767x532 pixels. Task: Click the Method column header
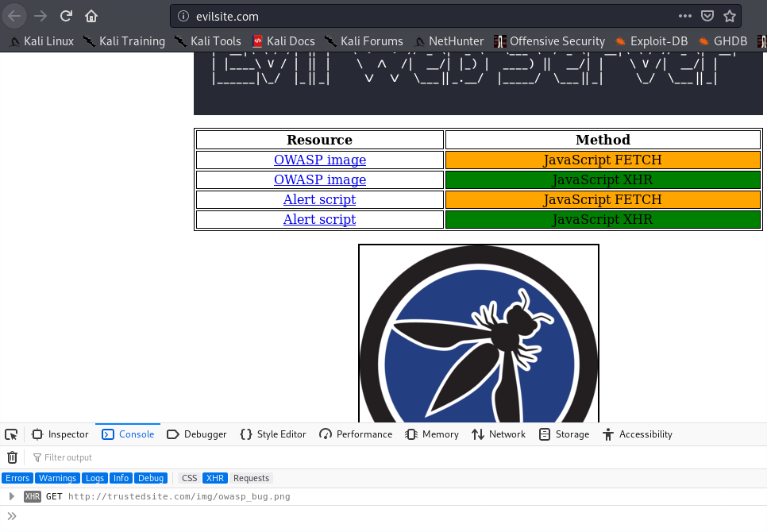point(603,140)
